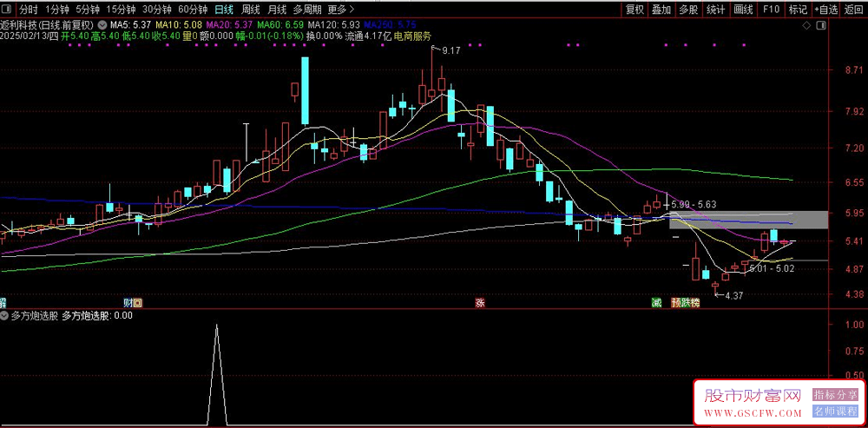
Task: Expand the 更多 periods menu
Action: 340,10
